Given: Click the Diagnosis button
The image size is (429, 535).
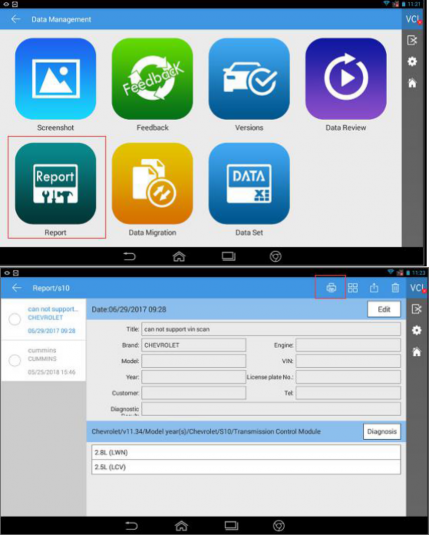Looking at the screenshot, I should [x=382, y=432].
